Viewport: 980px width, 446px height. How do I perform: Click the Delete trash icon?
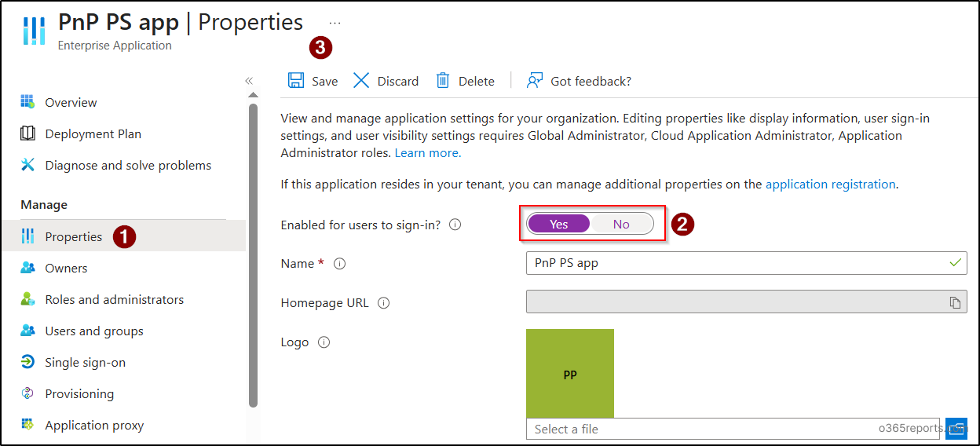coord(443,80)
